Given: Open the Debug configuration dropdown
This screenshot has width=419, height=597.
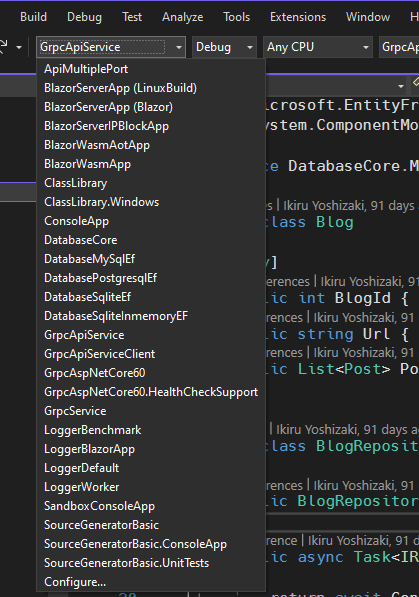Looking at the screenshot, I should pos(224,47).
